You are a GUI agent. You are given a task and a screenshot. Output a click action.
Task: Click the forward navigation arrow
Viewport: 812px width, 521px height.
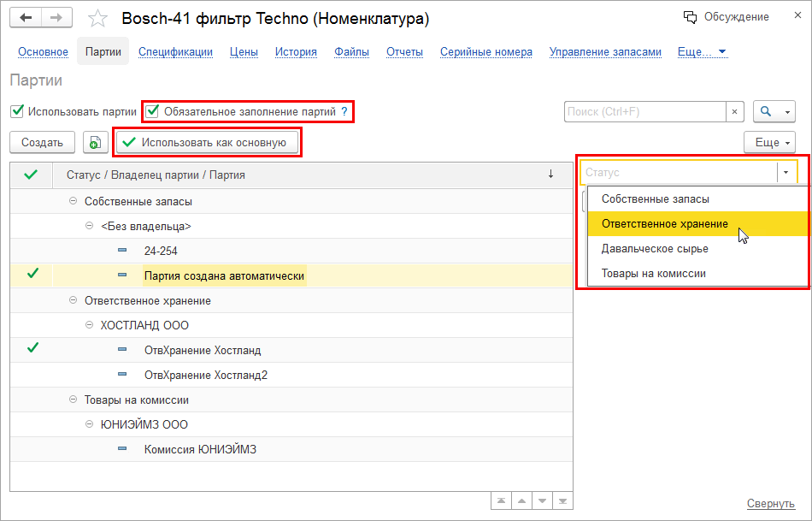(x=56, y=18)
